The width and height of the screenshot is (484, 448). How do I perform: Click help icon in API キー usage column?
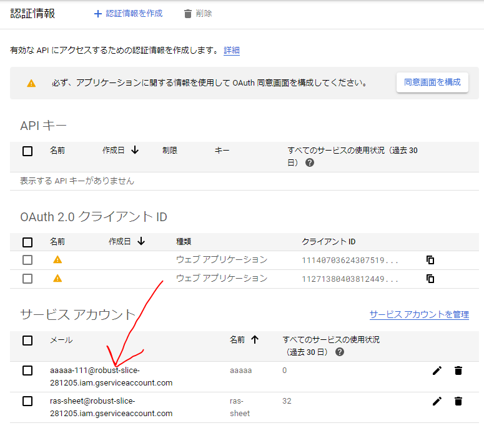pyautogui.click(x=310, y=162)
